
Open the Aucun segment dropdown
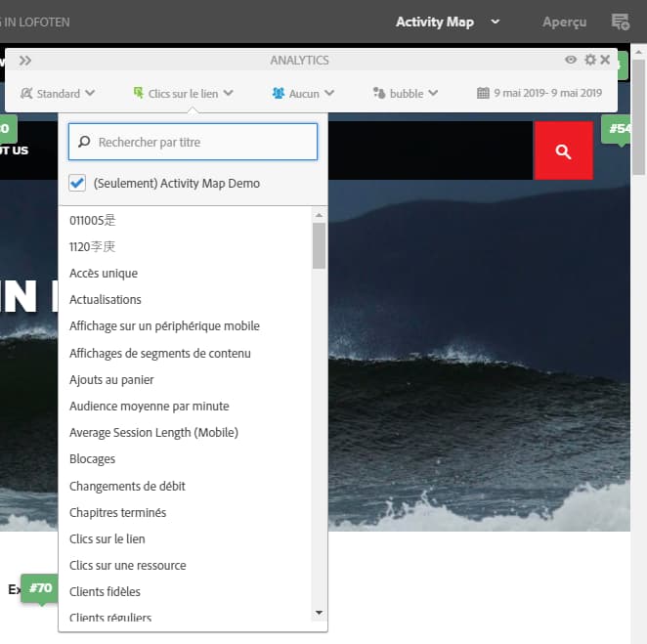[303, 94]
